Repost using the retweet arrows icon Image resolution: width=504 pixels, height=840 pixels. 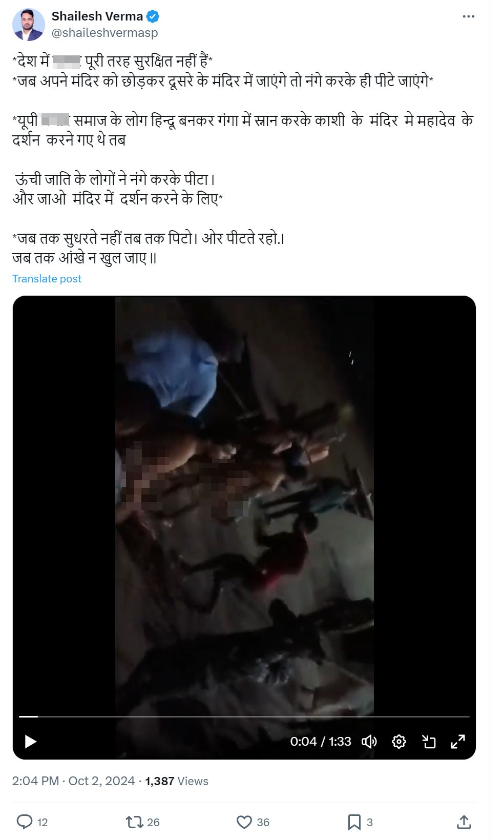pos(134,822)
